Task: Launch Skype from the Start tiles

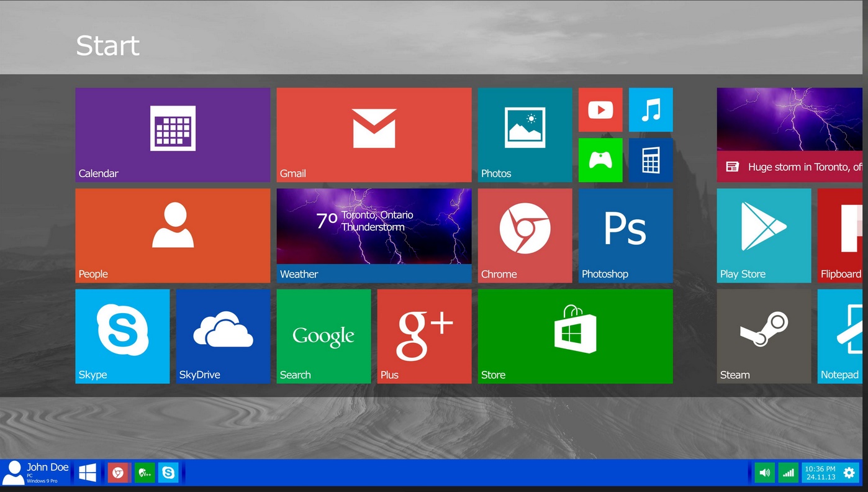Action: pos(122,336)
